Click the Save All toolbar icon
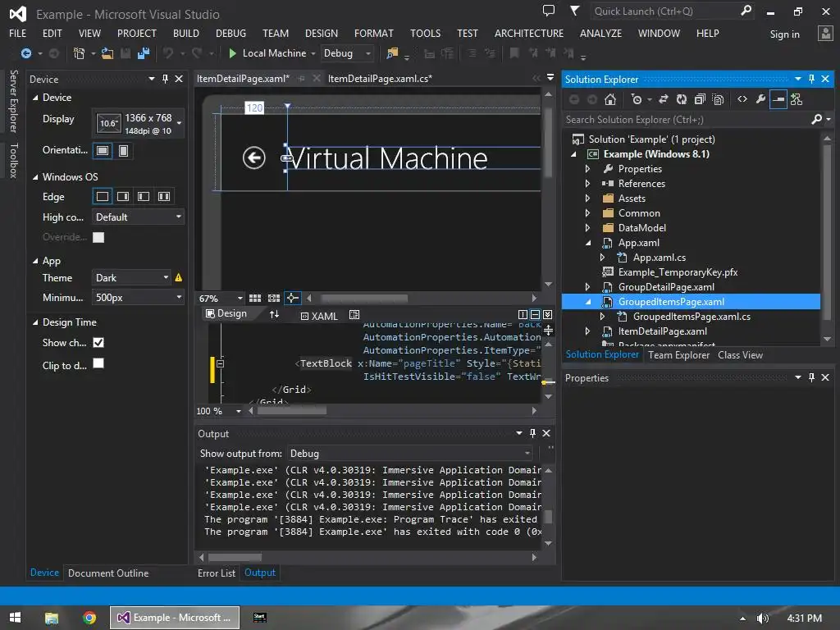 tap(143, 53)
